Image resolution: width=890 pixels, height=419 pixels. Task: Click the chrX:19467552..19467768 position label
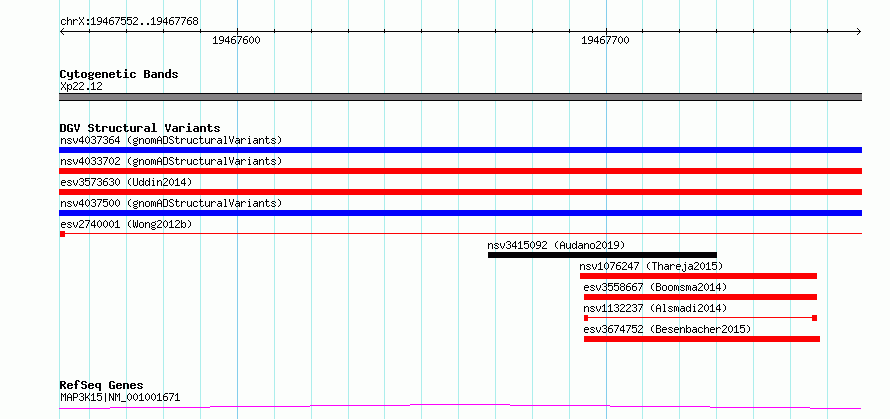point(129,22)
